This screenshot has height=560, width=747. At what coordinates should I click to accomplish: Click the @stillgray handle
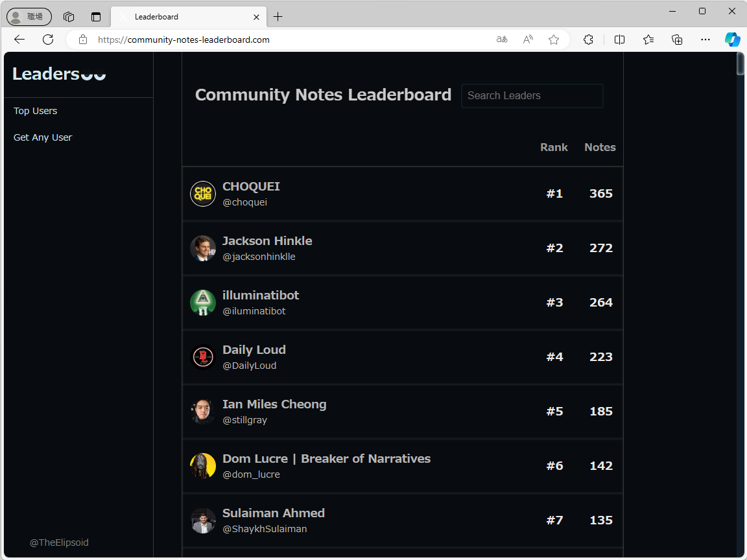[x=245, y=420]
